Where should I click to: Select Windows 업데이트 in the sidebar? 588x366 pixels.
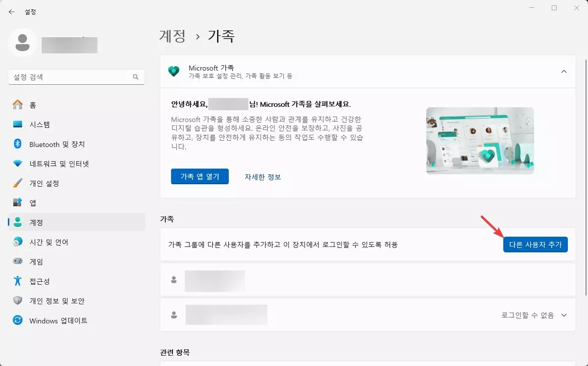point(58,320)
